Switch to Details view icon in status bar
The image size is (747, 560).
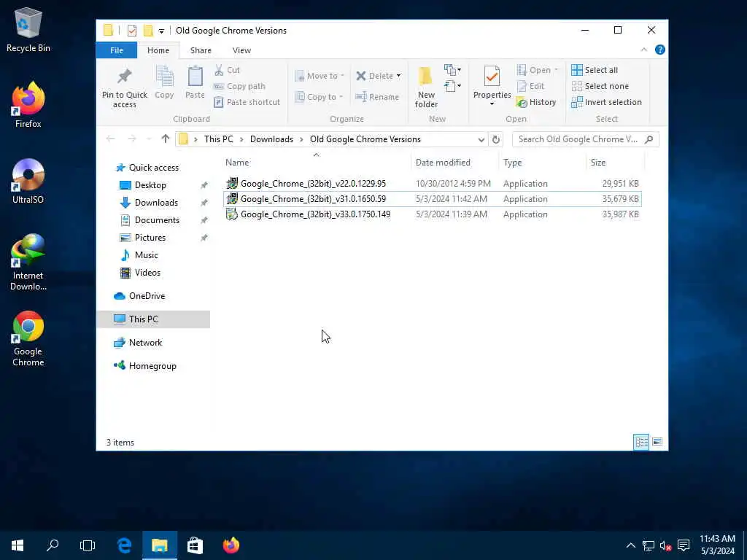click(x=641, y=442)
